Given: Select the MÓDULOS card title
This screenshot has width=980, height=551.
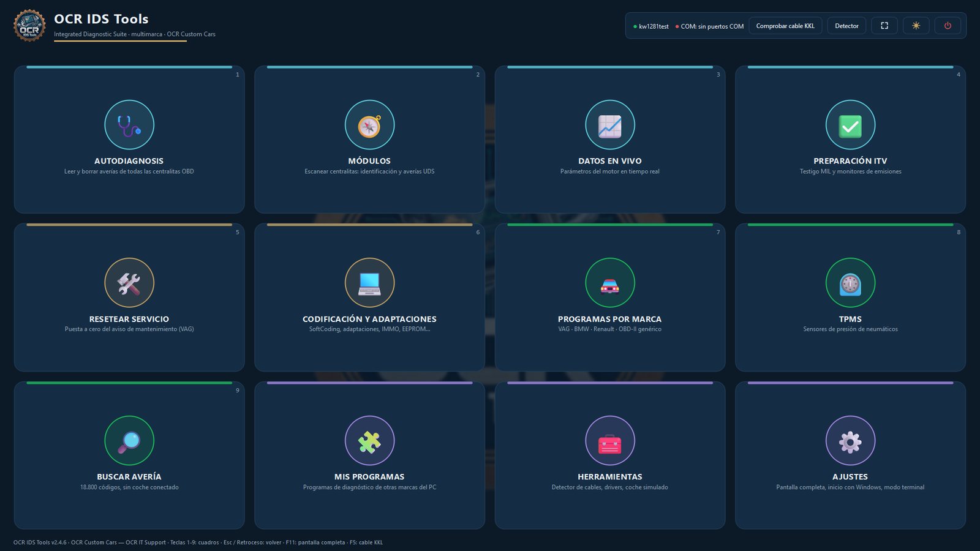Looking at the screenshot, I should [x=369, y=161].
